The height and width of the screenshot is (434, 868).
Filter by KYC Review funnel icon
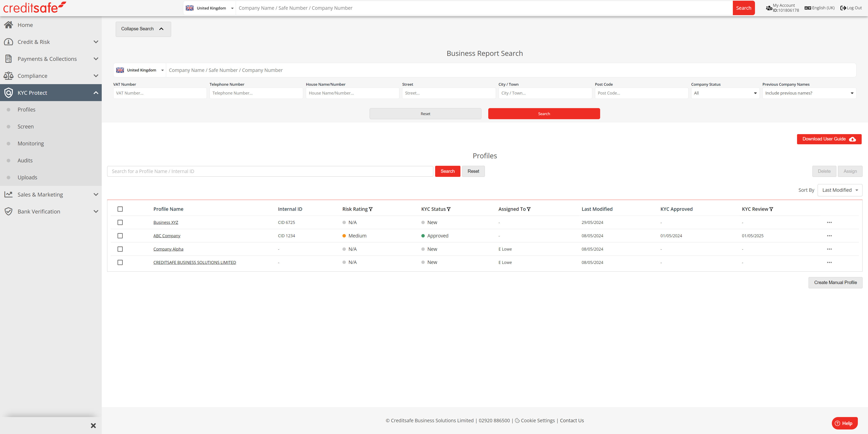tap(771, 209)
